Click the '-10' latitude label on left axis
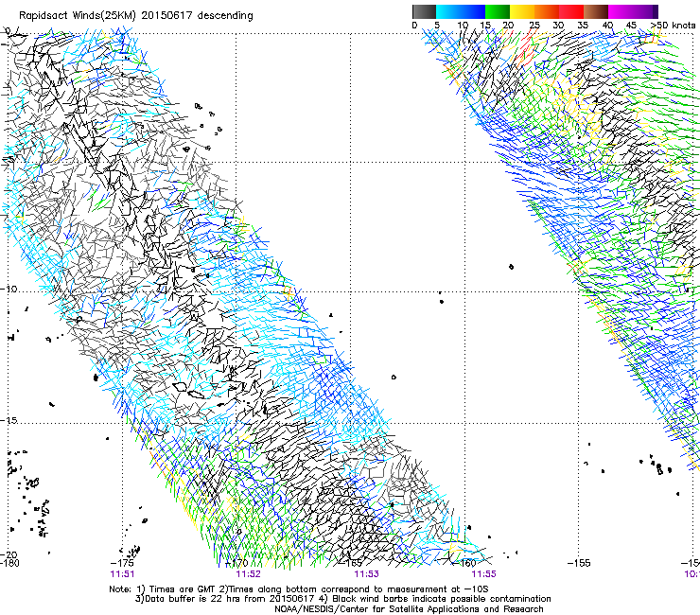This screenshot has width=700, height=615. click(x=9, y=289)
